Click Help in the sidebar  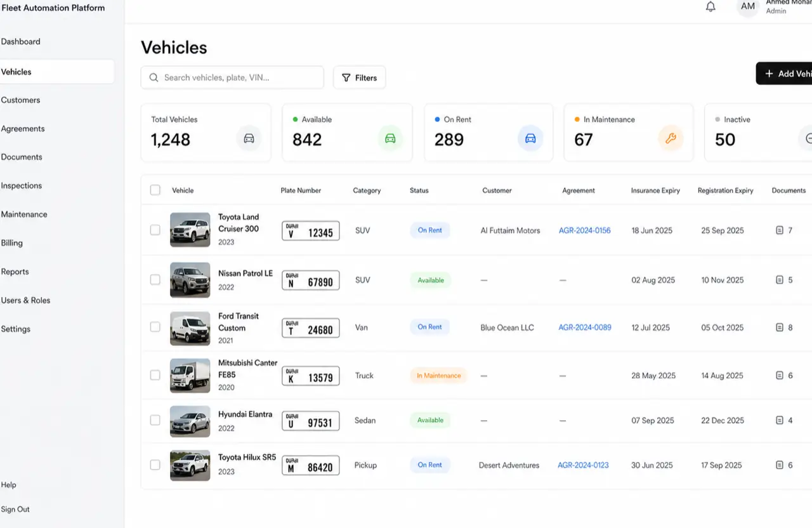pos(9,485)
